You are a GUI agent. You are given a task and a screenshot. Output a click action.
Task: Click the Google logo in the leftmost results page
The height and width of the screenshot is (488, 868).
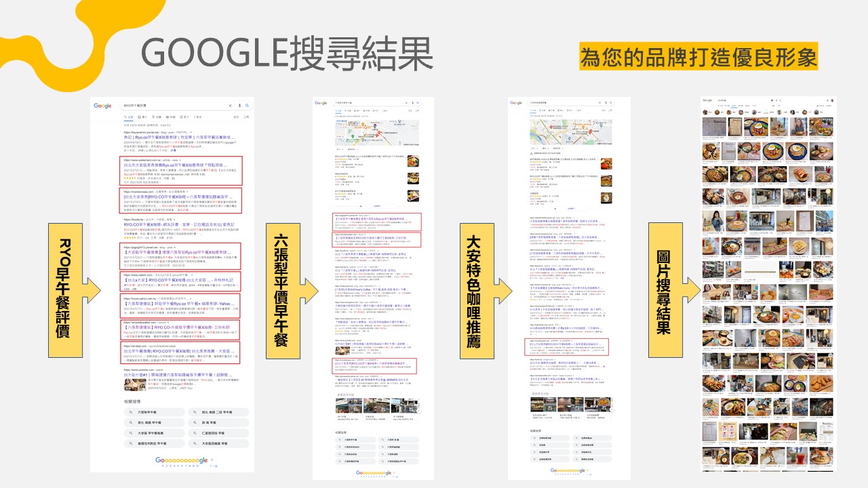pos(103,106)
